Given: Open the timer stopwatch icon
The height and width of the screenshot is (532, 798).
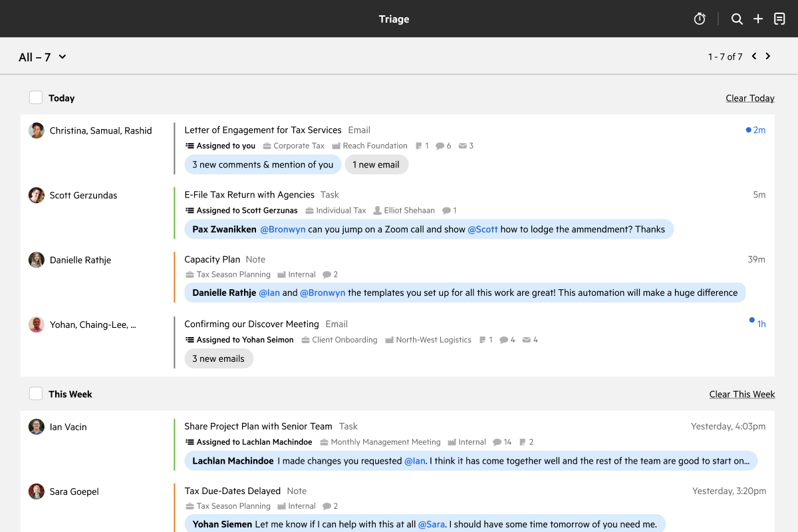Looking at the screenshot, I should (x=700, y=19).
